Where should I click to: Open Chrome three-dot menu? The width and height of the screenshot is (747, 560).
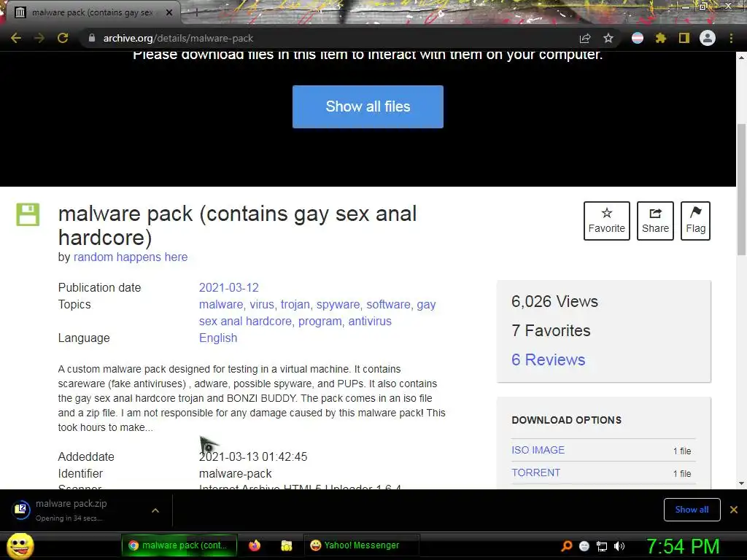[x=731, y=38]
